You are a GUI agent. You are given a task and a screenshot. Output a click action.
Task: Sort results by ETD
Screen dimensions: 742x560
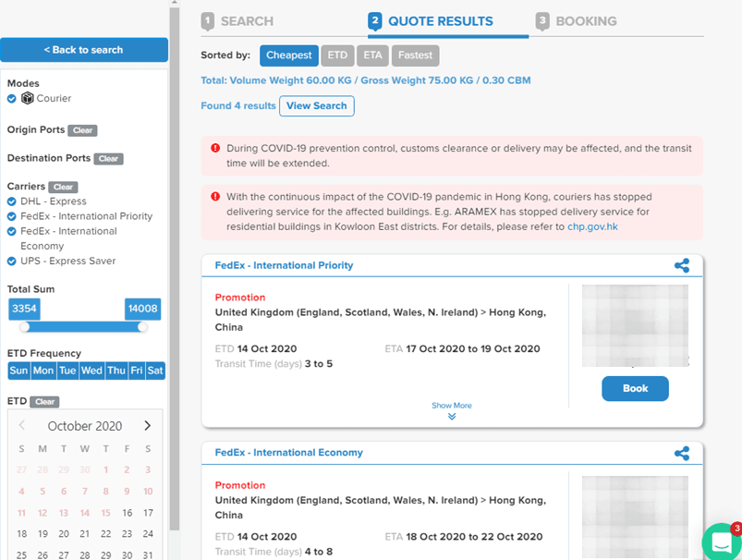[x=337, y=55]
